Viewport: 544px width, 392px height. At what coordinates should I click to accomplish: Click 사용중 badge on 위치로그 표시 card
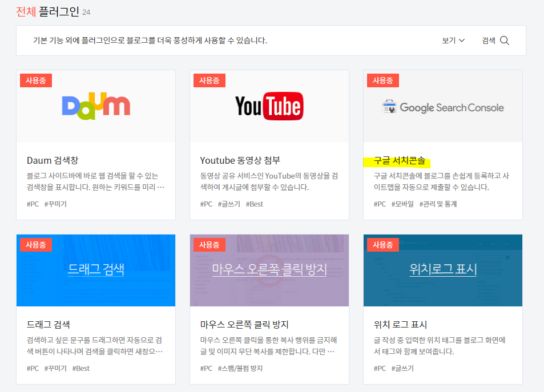point(382,245)
